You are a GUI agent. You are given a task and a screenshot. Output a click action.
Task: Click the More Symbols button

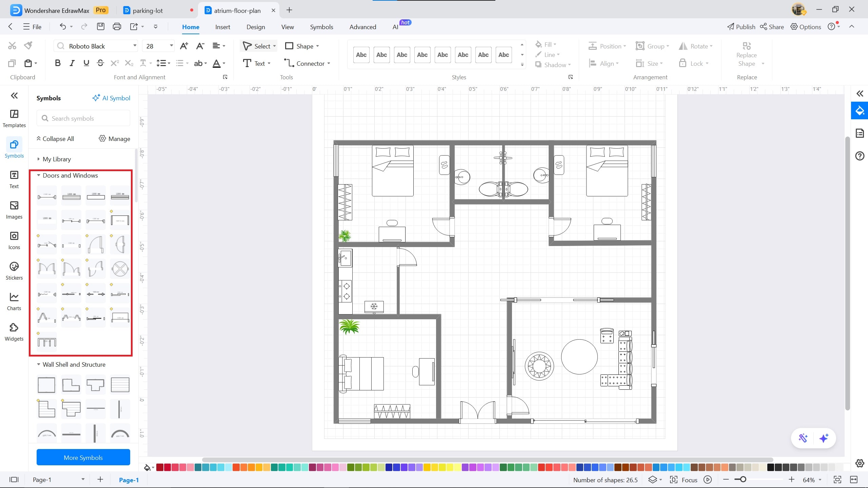[83, 457]
